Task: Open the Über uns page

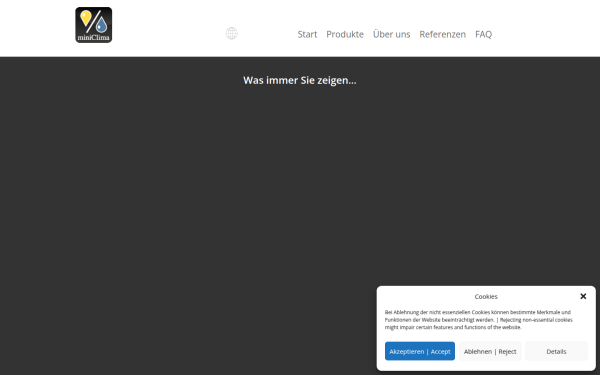Action: pos(391,34)
